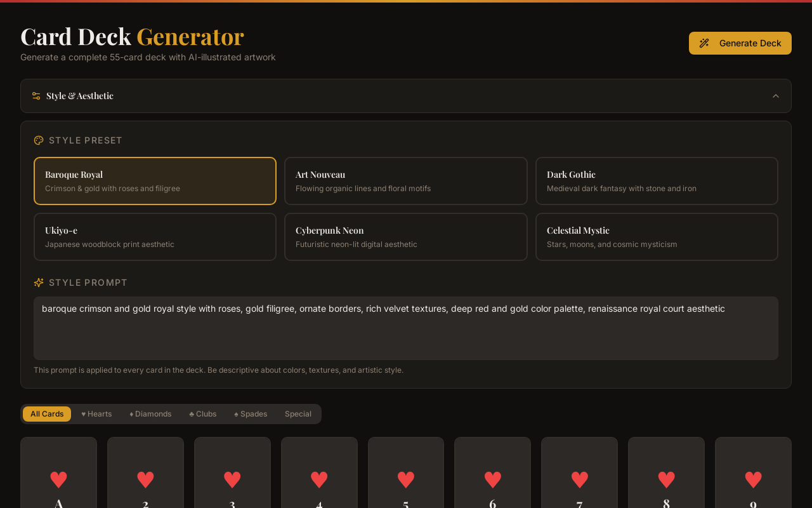Open the 2 of Hearts card
The image size is (812, 508).
145,472
